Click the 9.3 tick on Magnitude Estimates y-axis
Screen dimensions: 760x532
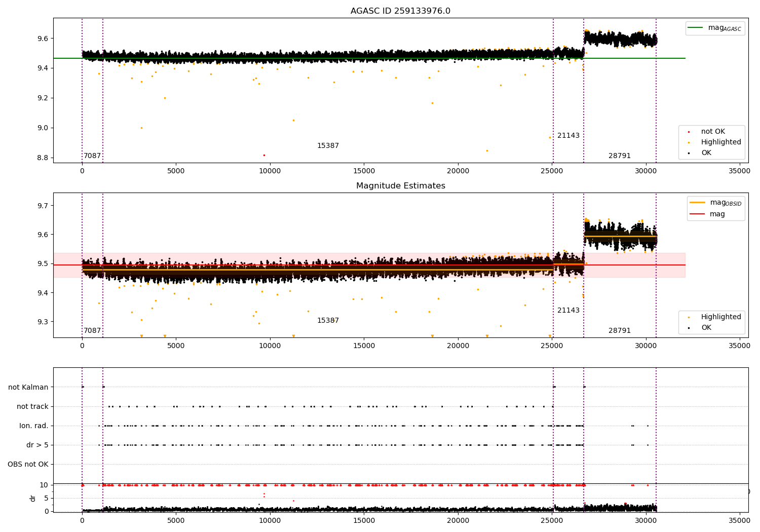point(43,322)
